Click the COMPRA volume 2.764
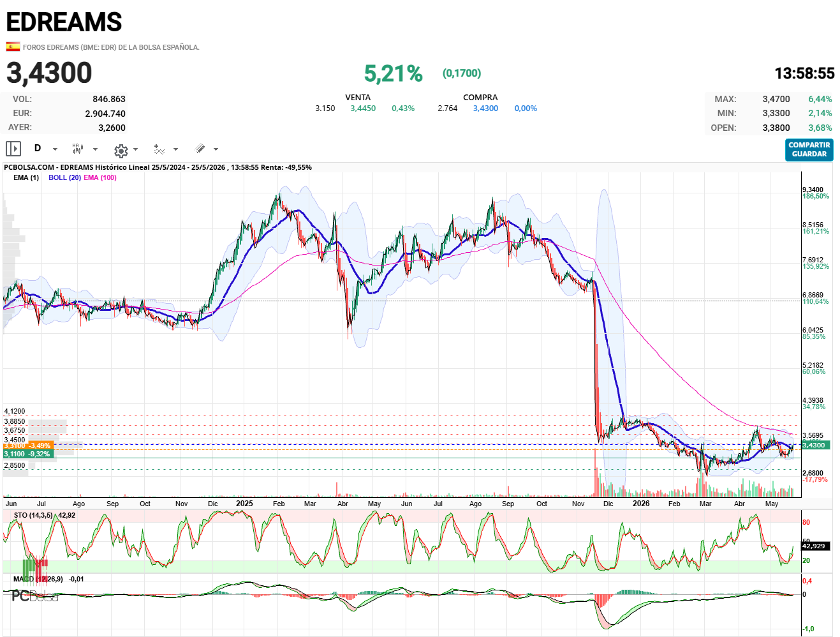This screenshot has height=637, width=840. pyautogui.click(x=448, y=109)
